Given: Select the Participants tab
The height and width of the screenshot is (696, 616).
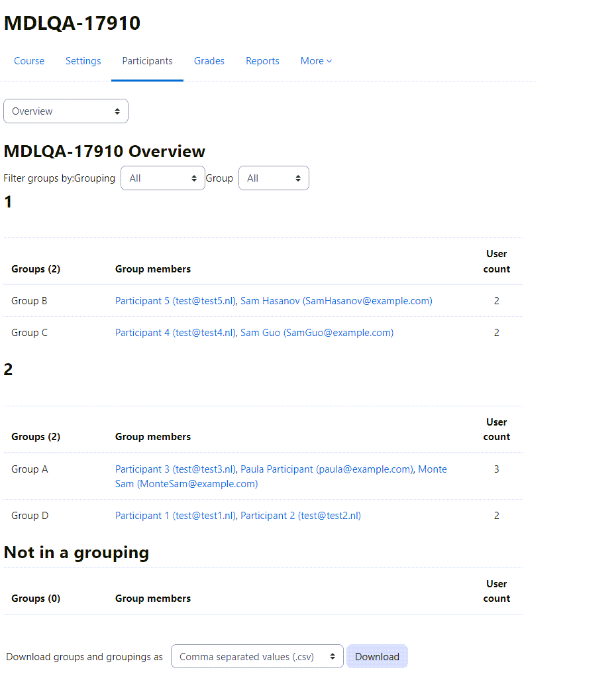Looking at the screenshot, I should pyautogui.click(x=147, y=61).
